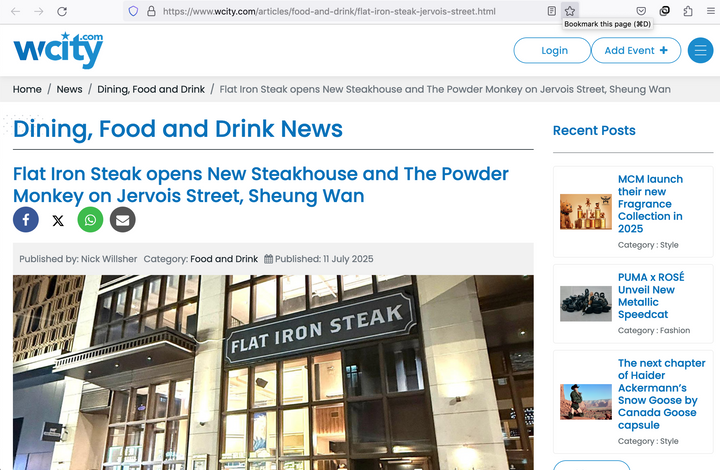Go forward with the browser forward arrow
Viewport: 720px width, 470px height.
(x=39, y=11)
